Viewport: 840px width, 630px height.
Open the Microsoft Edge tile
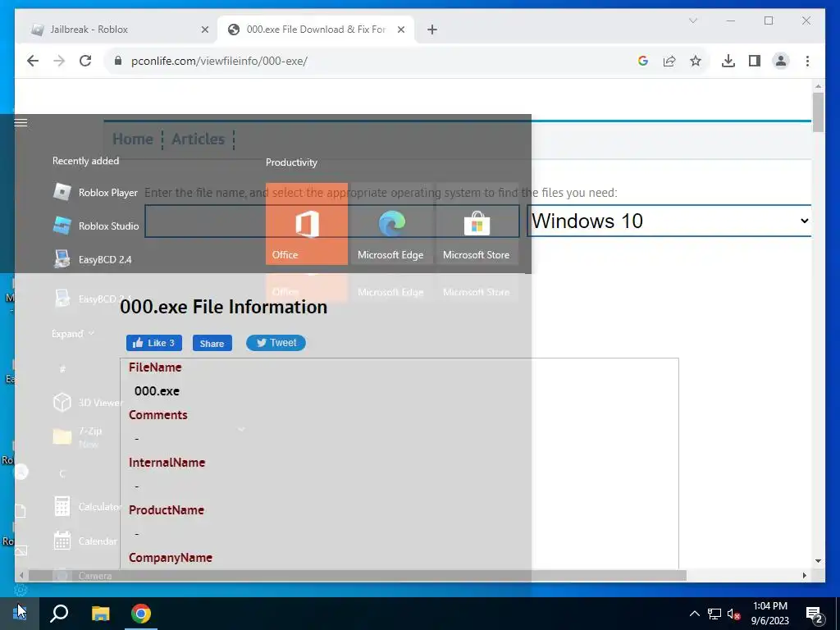(x=391, y=224)
